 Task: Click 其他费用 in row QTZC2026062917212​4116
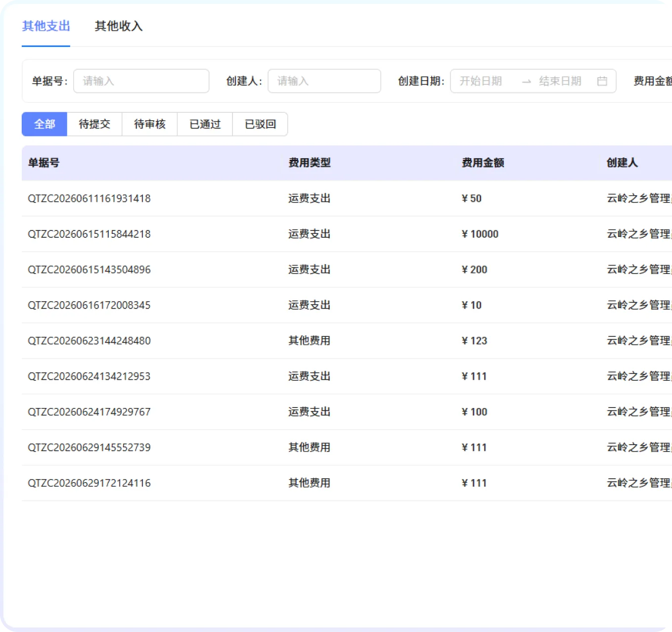pyautogui.click(x=310, y=483)
